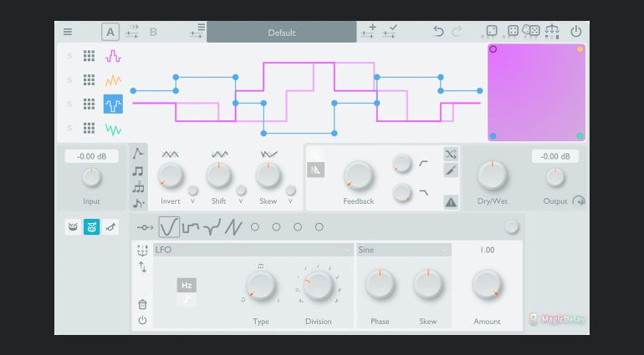Screen dimensions: 644x355
Task: Open the Default preset selector
Action: tap(282, 33)
